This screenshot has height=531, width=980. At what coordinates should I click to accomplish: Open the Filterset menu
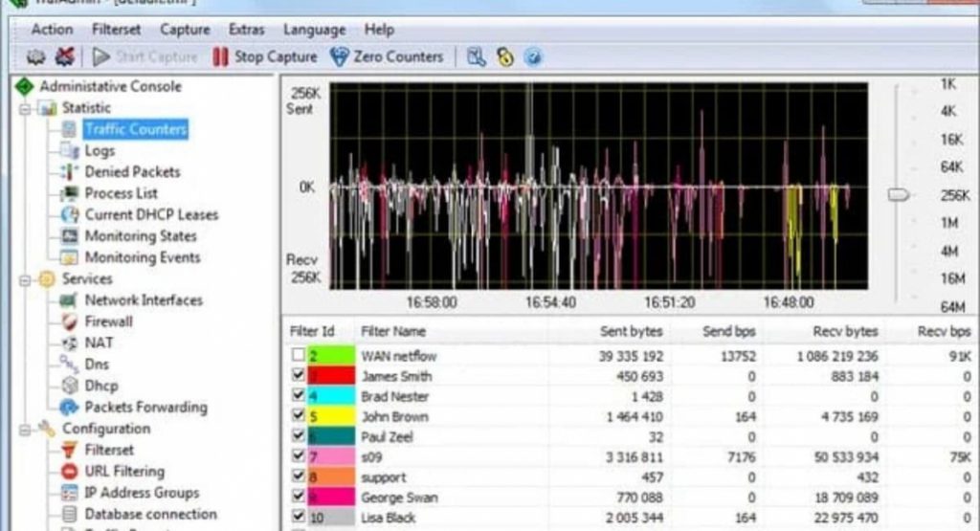pyautogui.click(x=116, y=30)
